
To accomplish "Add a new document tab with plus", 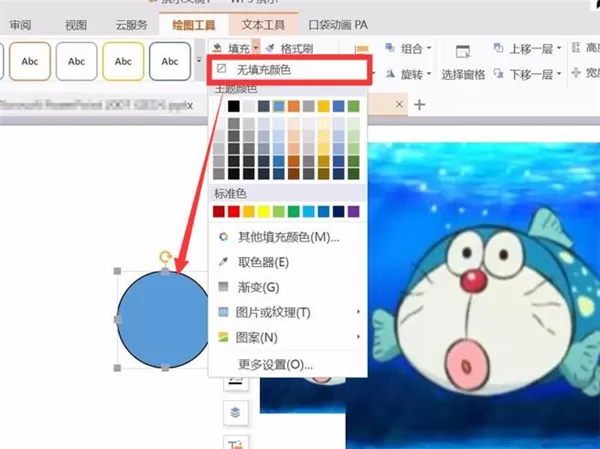I will tap(420, 104).
